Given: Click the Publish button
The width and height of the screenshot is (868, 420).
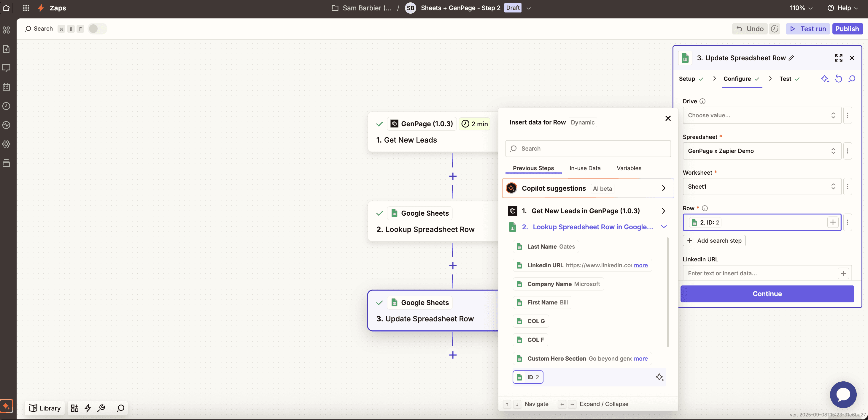Looking at the screenshot, I should [847, 29].
